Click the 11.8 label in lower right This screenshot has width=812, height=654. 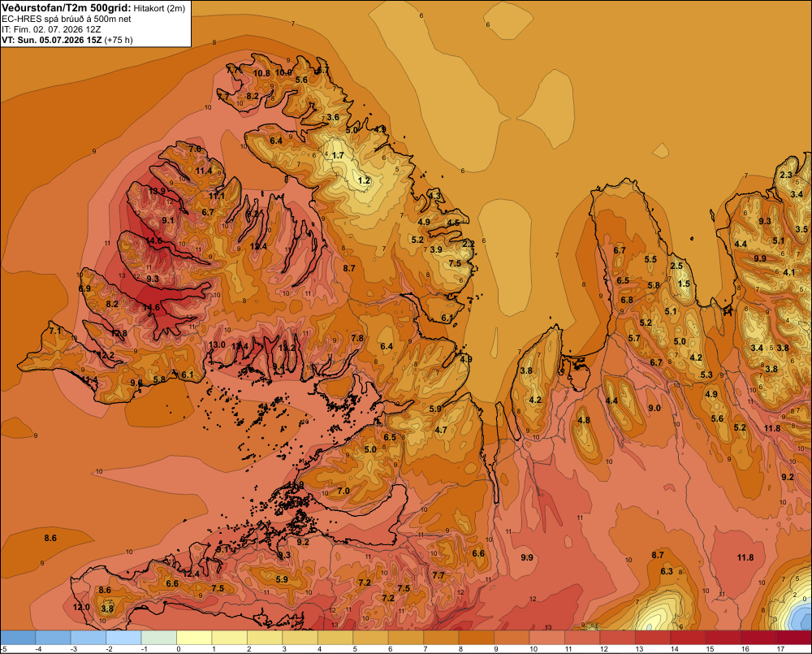point(745,557)
